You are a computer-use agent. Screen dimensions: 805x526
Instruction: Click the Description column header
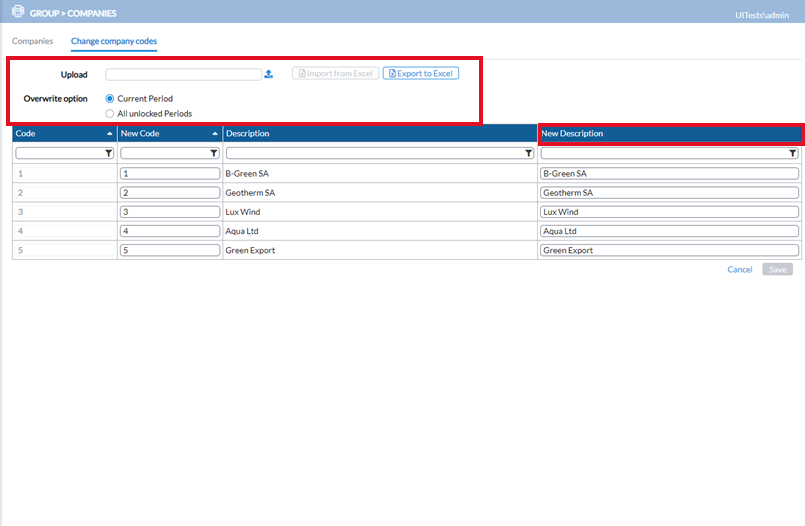point(380,133)
